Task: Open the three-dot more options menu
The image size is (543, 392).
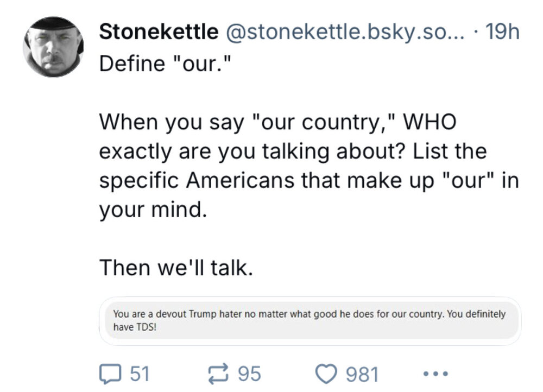Action: point(435,374)
